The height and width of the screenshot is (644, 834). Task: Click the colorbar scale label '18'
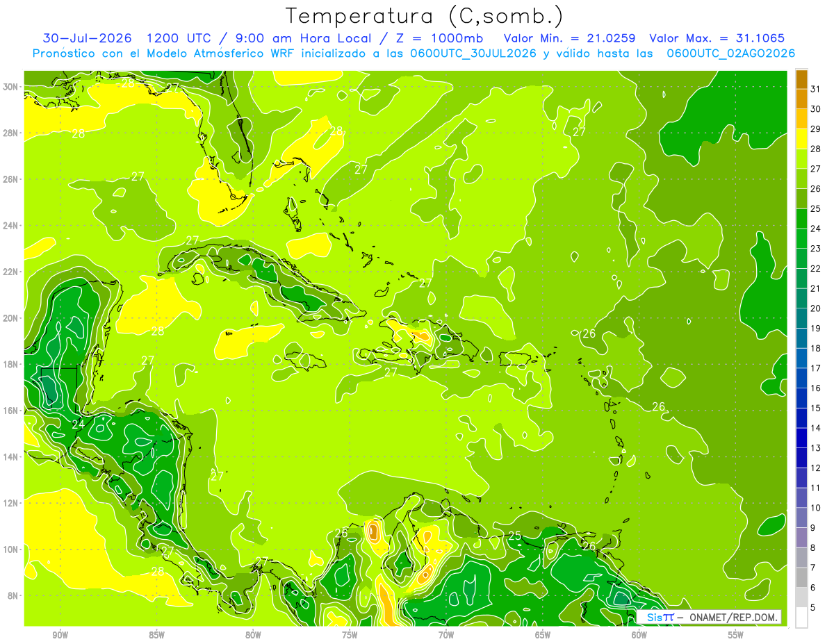816,349
